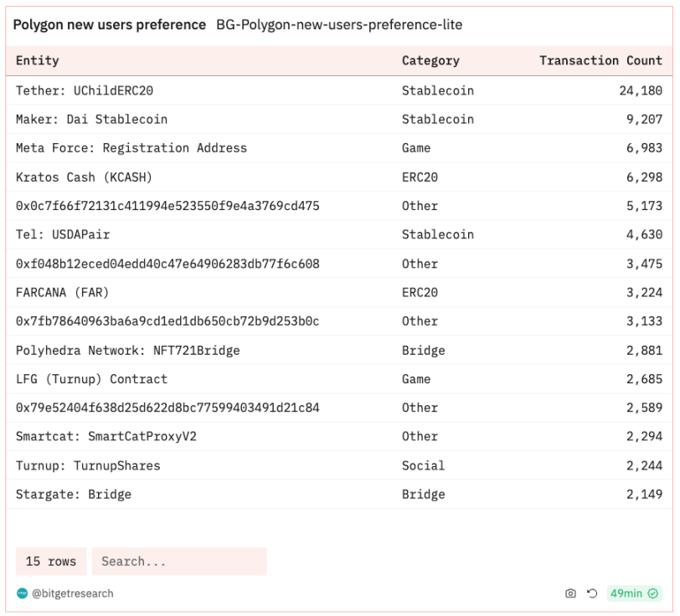
Task: Click the Polygon new users preference title
Action: click(x=109, y=25)
